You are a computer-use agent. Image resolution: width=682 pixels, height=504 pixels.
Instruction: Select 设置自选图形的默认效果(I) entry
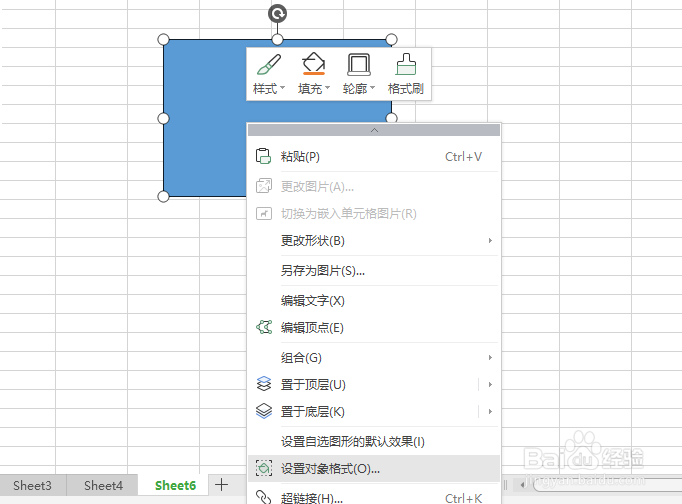[x=374, y=442]
